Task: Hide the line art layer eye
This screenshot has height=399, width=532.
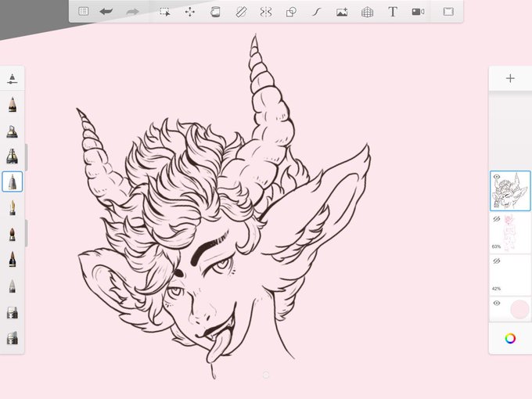Action: (497, 177)
